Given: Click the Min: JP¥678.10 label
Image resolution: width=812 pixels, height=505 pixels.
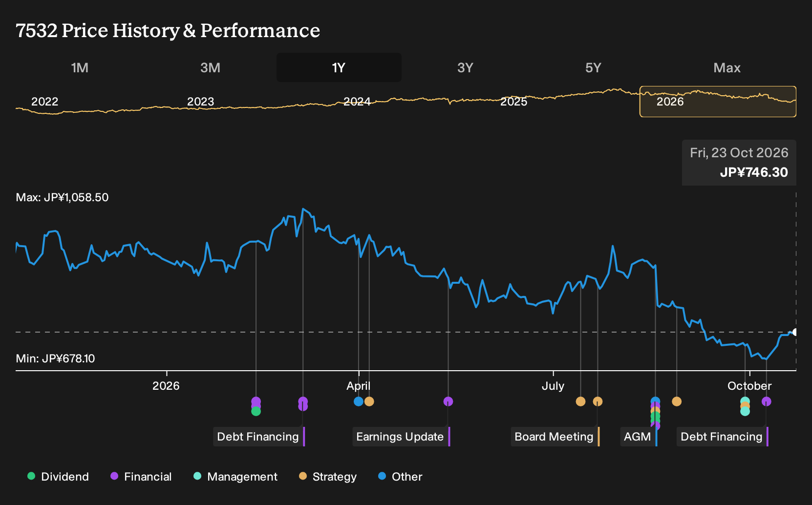Looking at the screenshot, I should click(55, 358).
